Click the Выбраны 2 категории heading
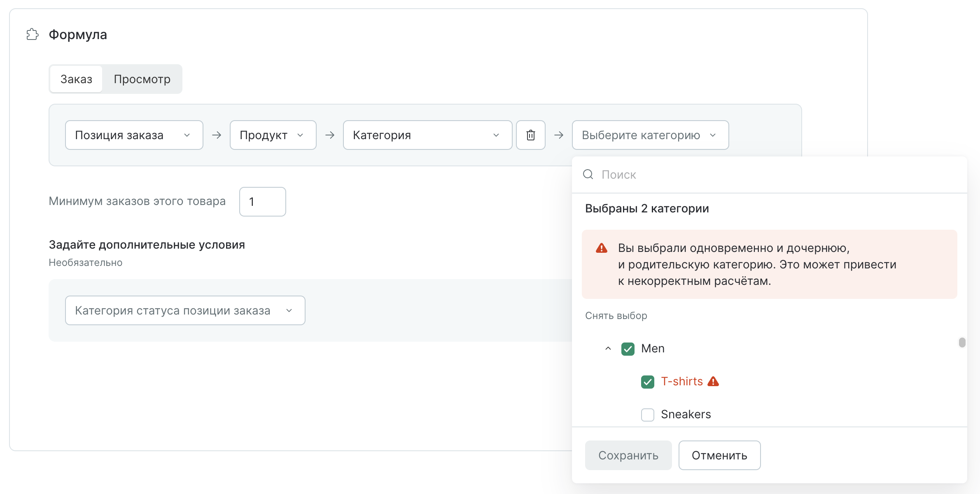 coord(647,209)
